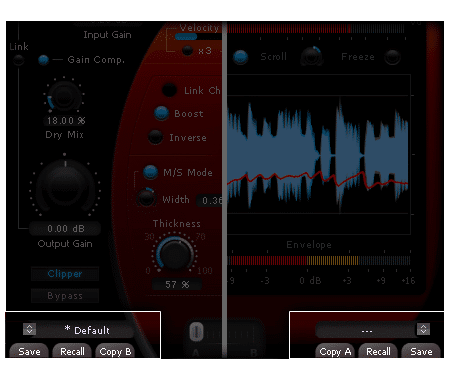
Task: Click the Thickness label text
Action: (x=177, y=223)
